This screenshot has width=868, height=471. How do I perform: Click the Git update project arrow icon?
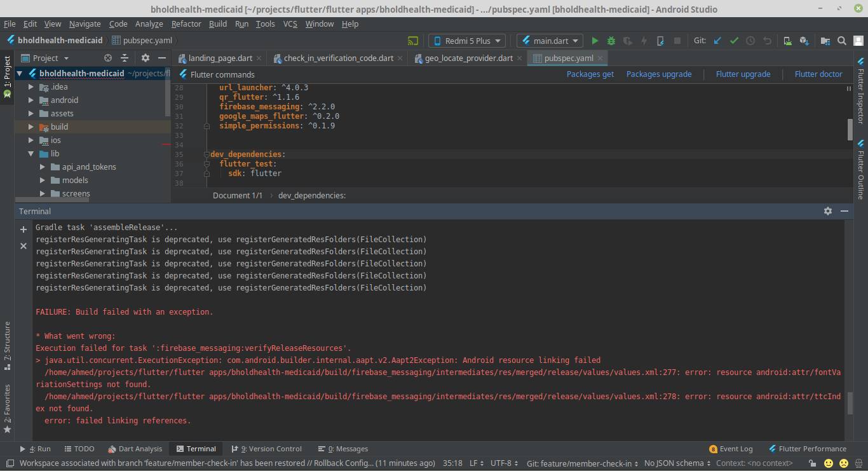coord(717,40)
